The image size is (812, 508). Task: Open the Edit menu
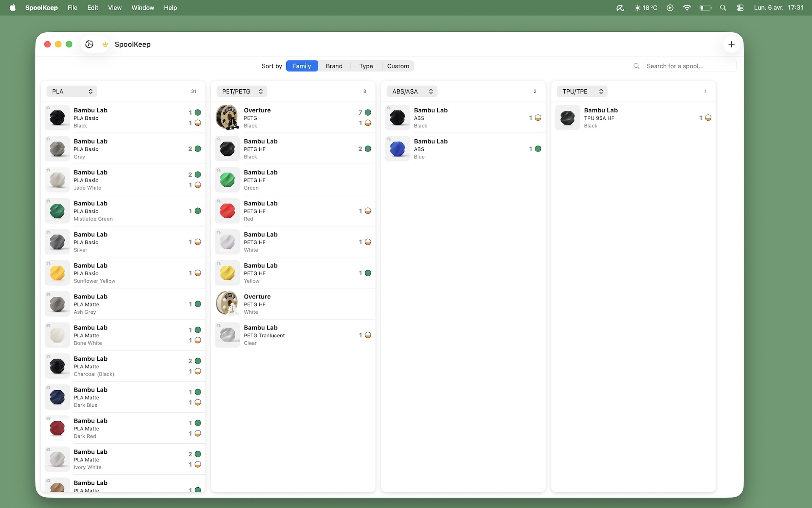[x=93, y=8]
